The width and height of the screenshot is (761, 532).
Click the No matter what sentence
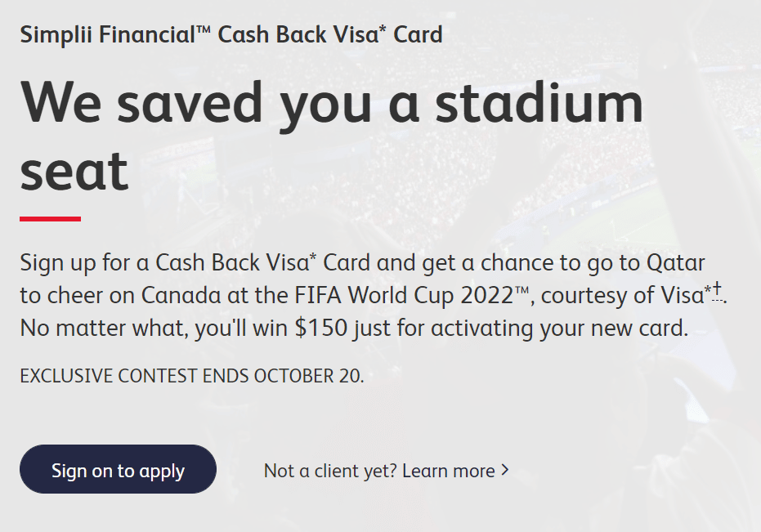tap(351, 329)
